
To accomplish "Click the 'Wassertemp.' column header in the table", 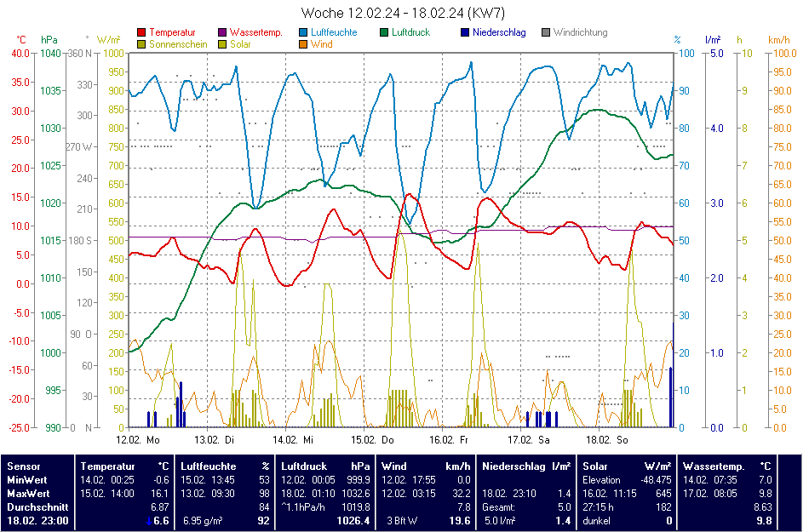I will click(714, 466).
